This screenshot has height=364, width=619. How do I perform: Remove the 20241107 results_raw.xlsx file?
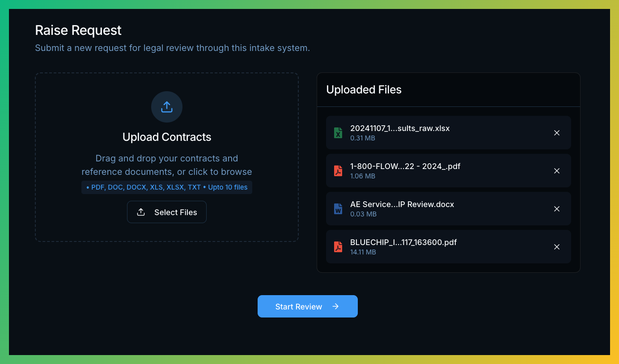pos(557,133)
